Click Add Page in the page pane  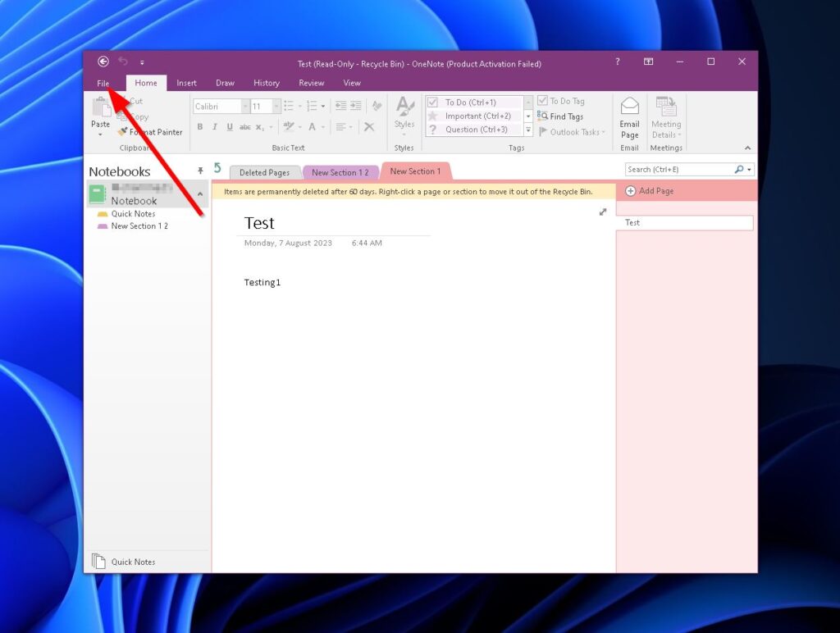coord(650,190)
